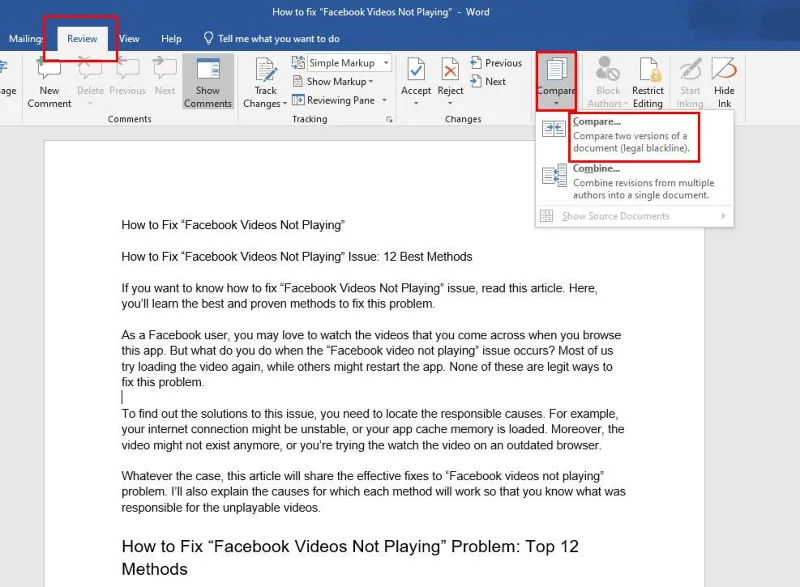Click the Block Authors icon
The image size is (800, 587).
pyautogui.click(x=608, y=69)
